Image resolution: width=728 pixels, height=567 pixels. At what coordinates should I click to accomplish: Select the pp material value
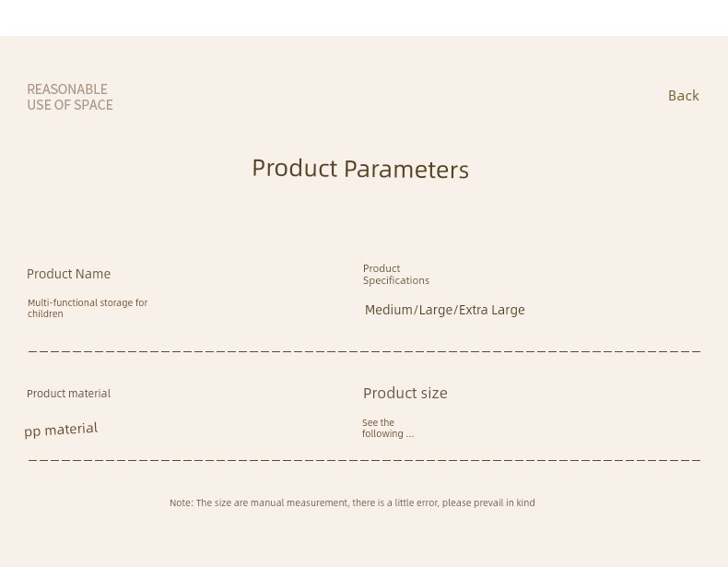click(61, 430)
